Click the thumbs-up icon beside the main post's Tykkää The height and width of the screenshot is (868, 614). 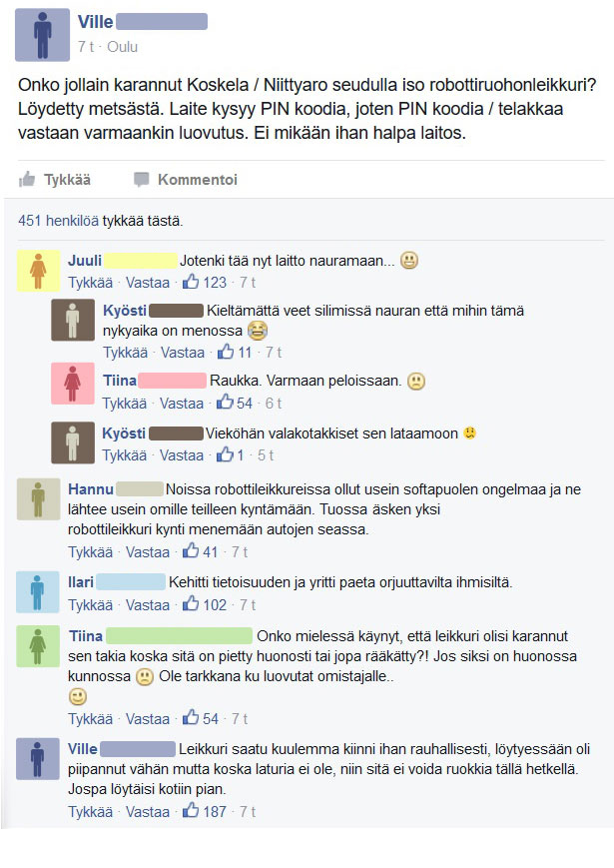(27, 180)
